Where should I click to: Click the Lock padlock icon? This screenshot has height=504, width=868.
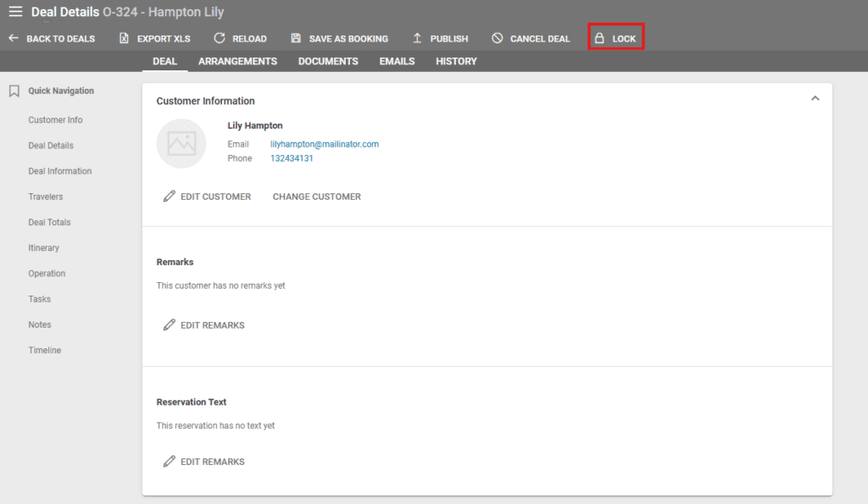[599, 38]
